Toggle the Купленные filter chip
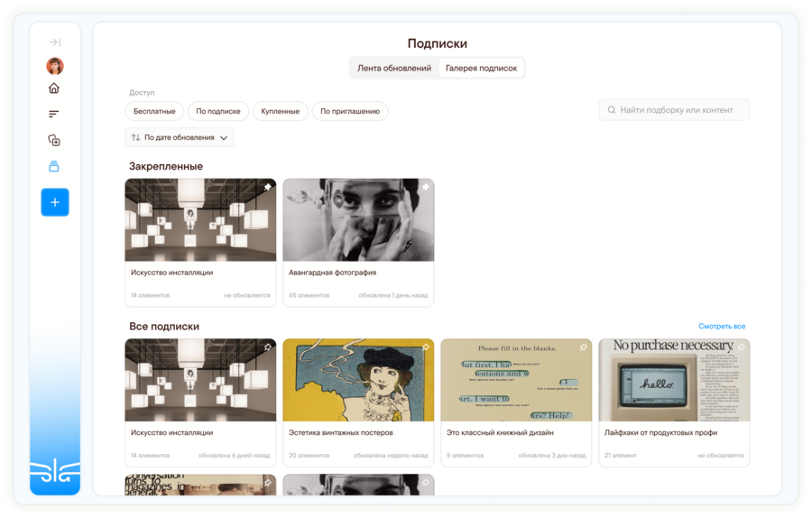This screenshot has height=518, width=812. tap(281, 111)
